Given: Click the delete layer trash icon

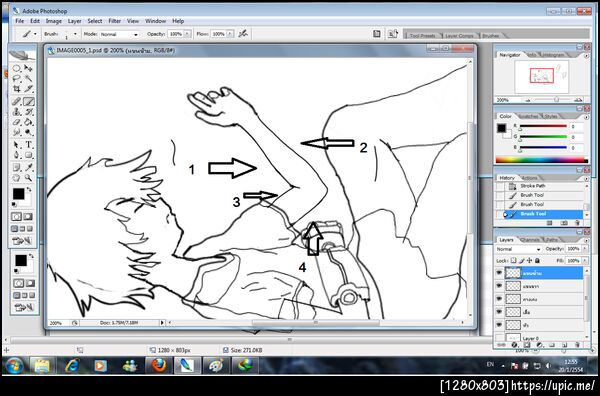Looking at the screenshot, I should [x=577, y=345].
